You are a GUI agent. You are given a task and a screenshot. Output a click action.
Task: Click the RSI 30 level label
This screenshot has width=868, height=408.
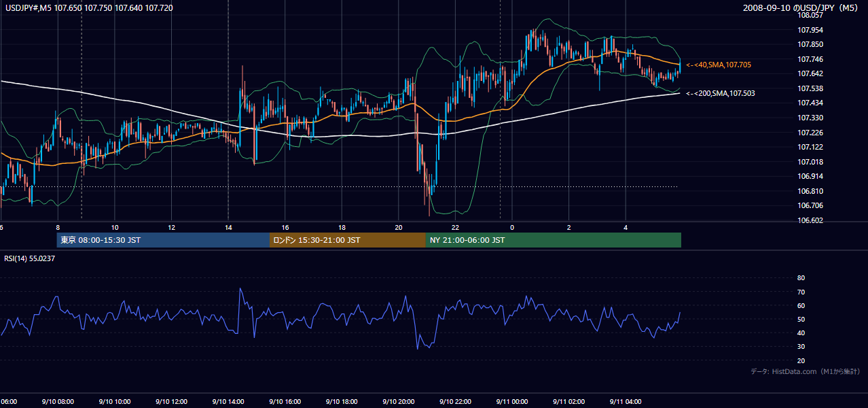pos(801,347)
